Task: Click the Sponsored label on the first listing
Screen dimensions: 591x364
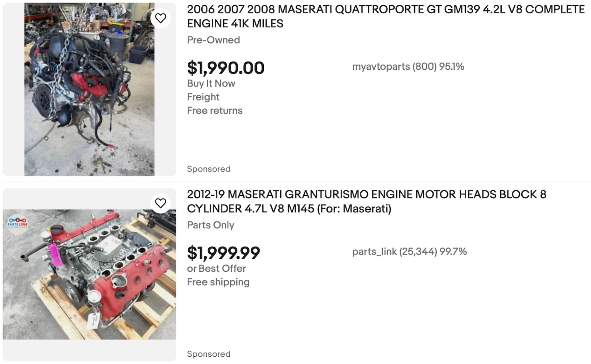Action: coord(209,169)
